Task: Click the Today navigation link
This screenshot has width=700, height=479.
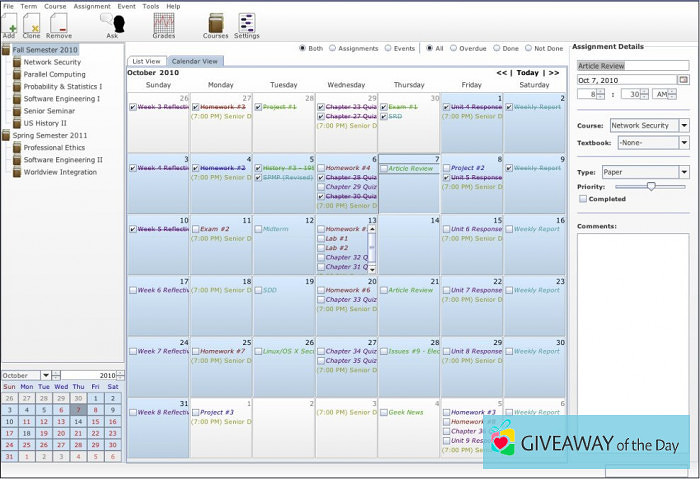Action: click(x=527, y=73)
